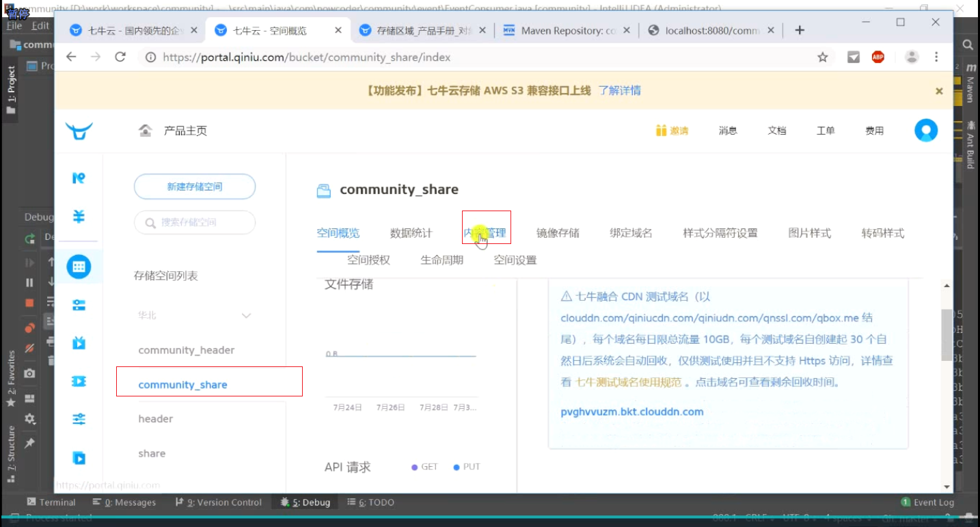Open the 转码样式 tab
Image resolution: width=980 pixels, height=527 pixels.
tap(883, 233)
